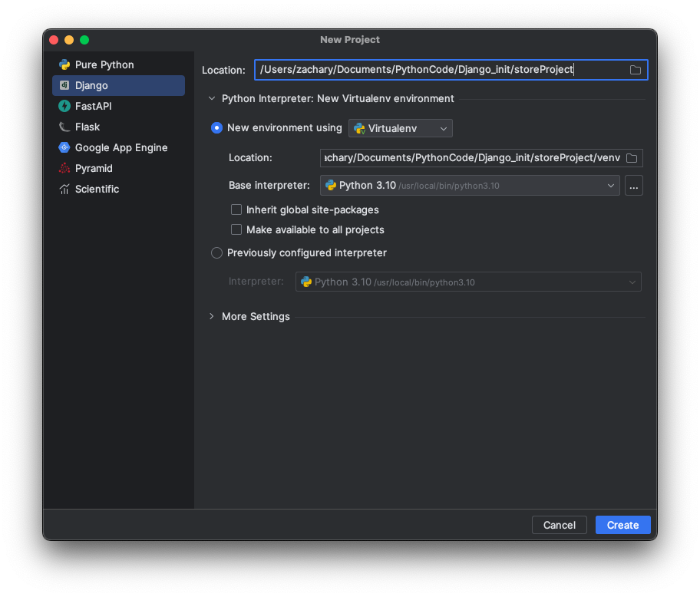Expand the More Settings section
This screenshot has width=700, height=597.
212,316
